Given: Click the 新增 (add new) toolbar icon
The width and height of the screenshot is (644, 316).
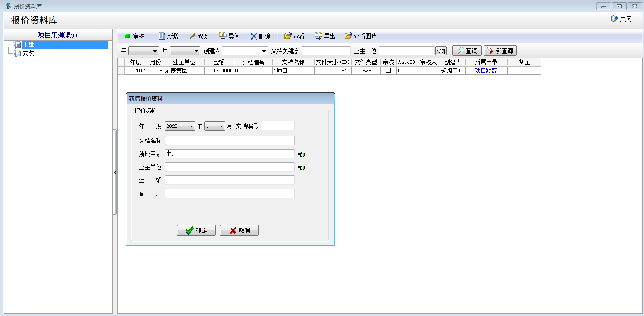Looking at the screenshot, I should coord(162,36).
